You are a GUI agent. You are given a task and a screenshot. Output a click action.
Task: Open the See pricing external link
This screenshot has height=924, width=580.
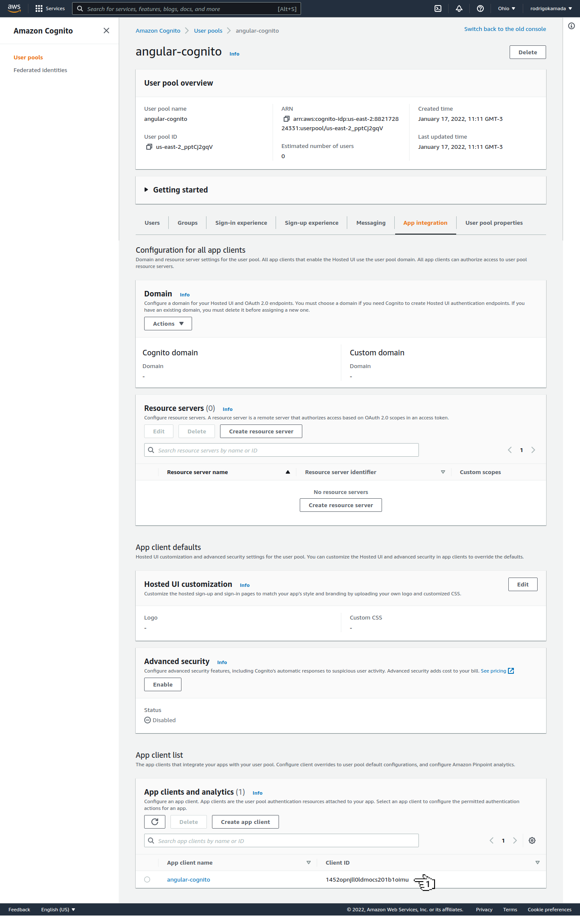497,671
